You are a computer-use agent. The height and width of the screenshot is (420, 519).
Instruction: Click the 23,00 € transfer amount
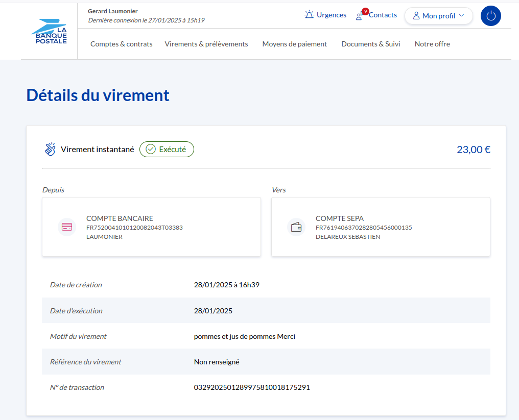473,150
